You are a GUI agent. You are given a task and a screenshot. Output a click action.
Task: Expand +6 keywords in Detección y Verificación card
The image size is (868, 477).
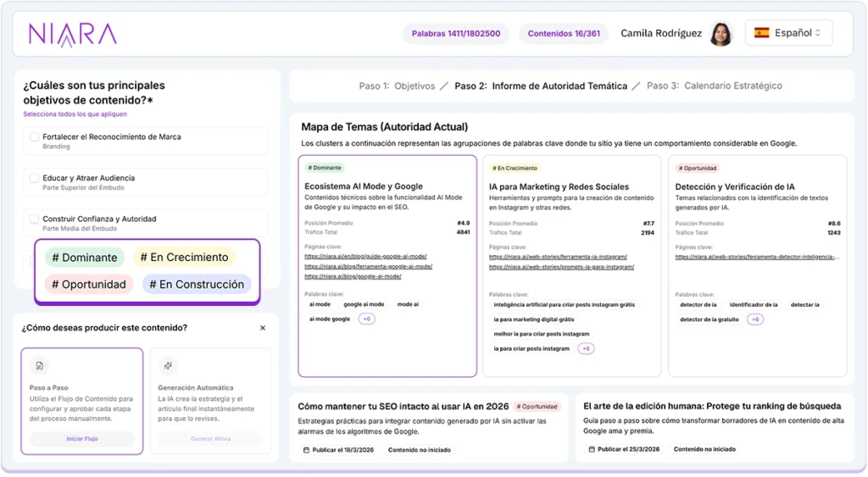click(x=754, y=319)
